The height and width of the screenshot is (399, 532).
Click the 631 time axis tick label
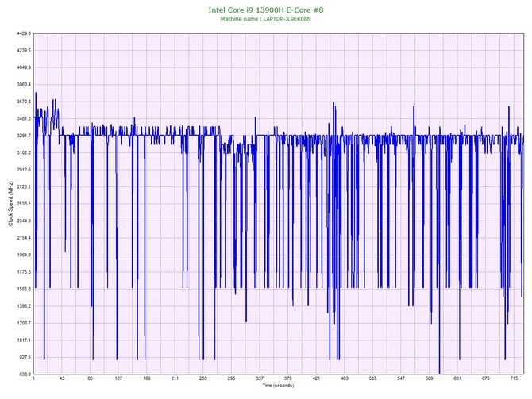click(457, 378)
